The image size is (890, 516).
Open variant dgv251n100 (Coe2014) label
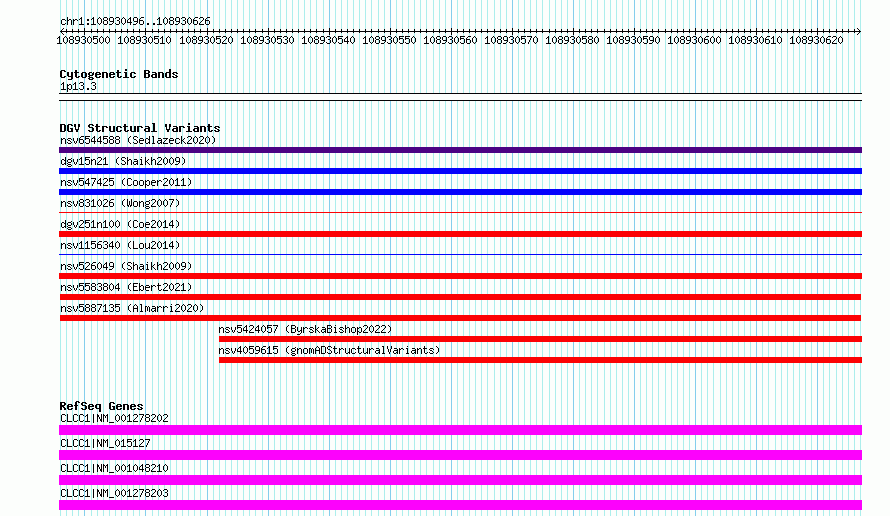[120, 224]
